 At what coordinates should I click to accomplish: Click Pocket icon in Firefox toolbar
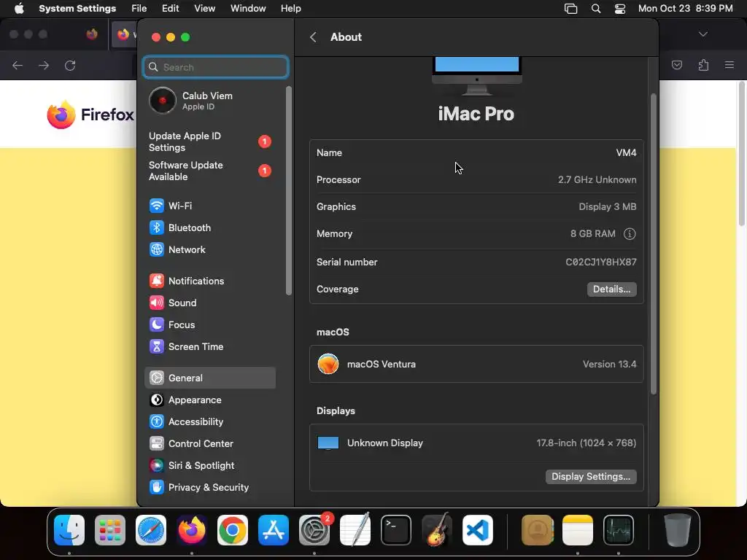tap(677, 65)
